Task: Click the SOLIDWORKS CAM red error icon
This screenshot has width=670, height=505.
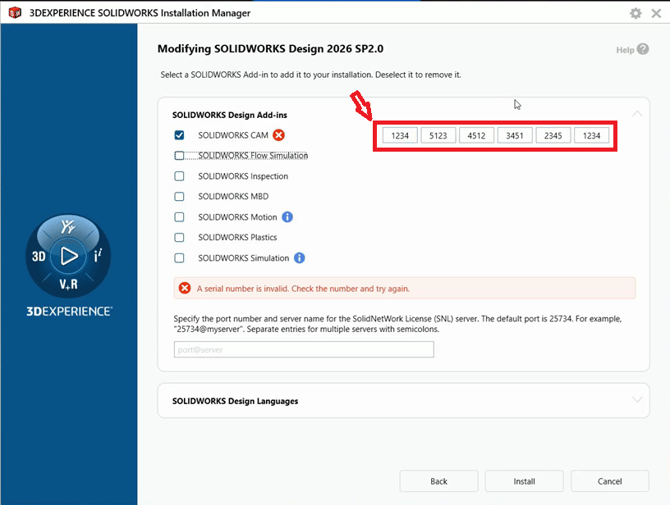Action: [279, 135]
